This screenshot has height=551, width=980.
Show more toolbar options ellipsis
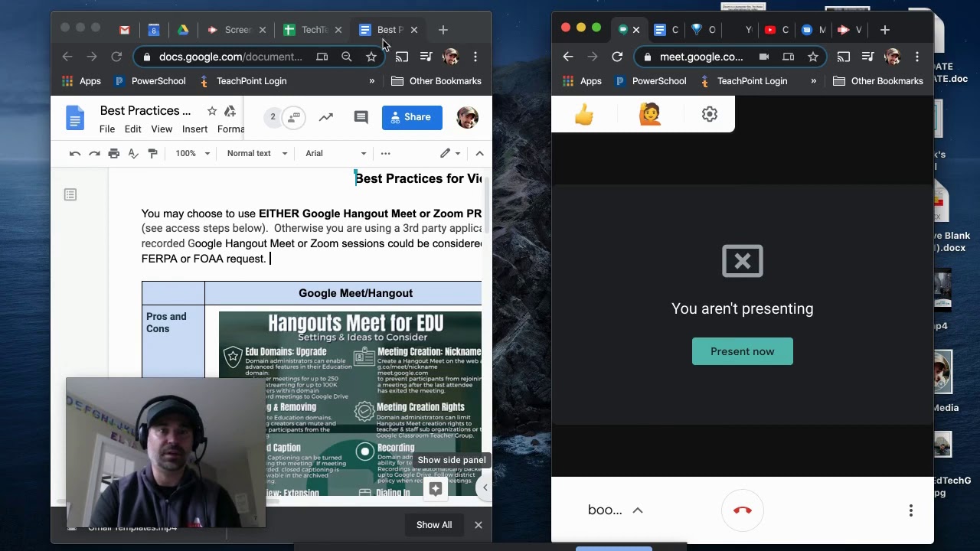coord(385,154)
